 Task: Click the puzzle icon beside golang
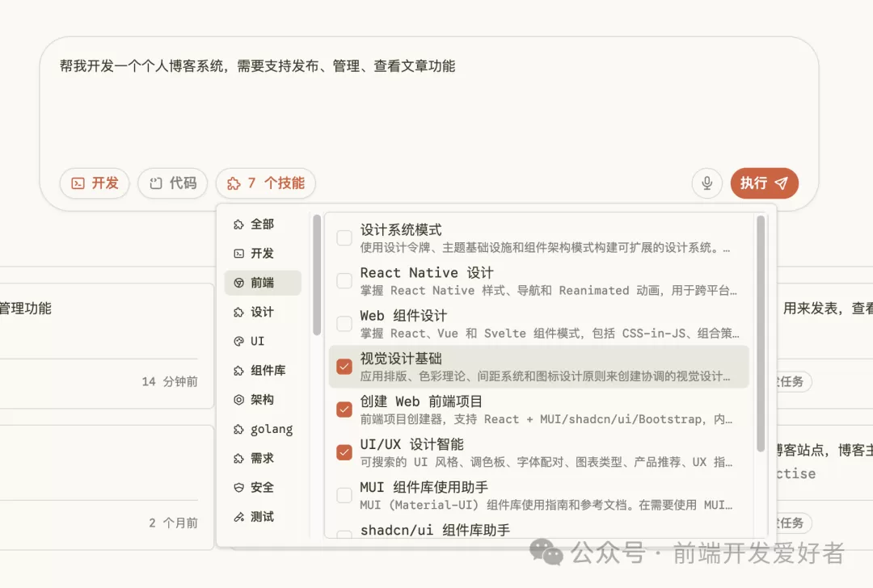pos(238,429)
